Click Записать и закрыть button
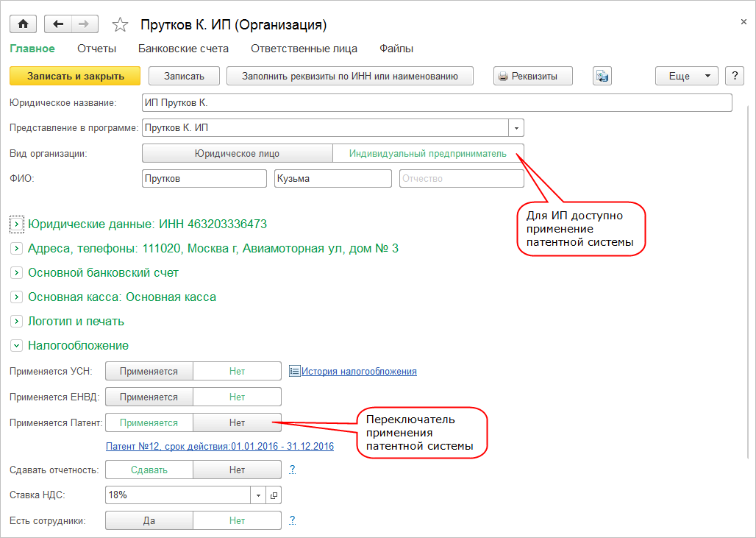756x538 pixels. coord(75,76)
